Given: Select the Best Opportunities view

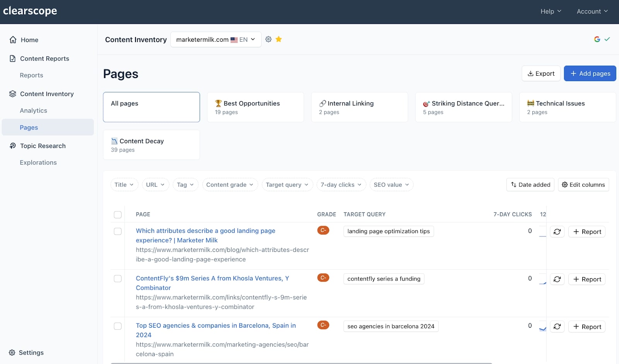Looking at the screenshot, I should 255,107.
